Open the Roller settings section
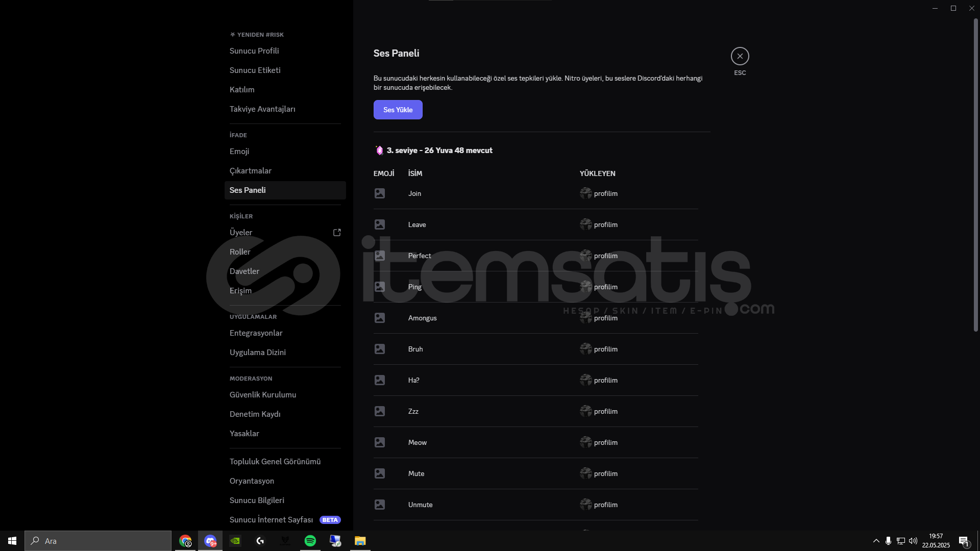Screen dimensions: 980x551 (x=240, y=252)
